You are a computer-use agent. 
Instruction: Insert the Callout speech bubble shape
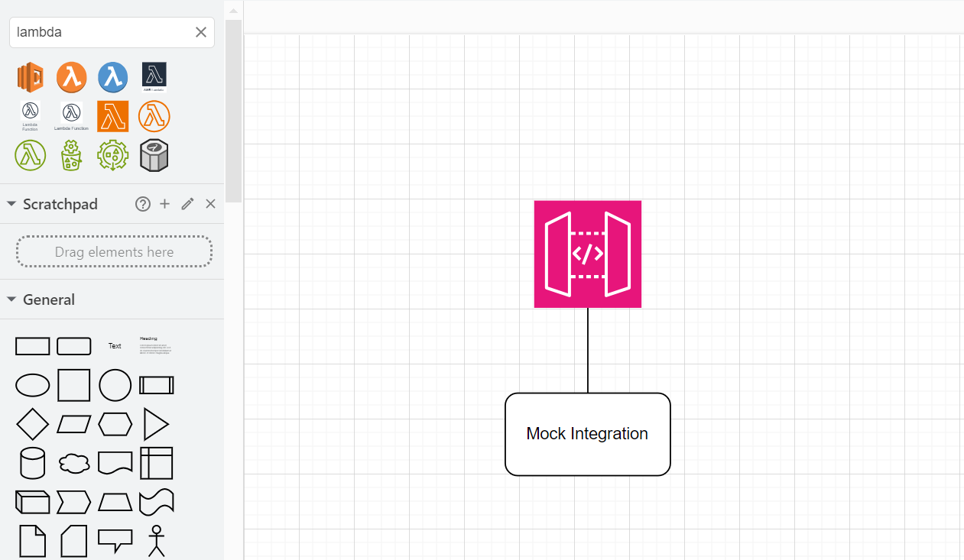[x=115, y=541]
